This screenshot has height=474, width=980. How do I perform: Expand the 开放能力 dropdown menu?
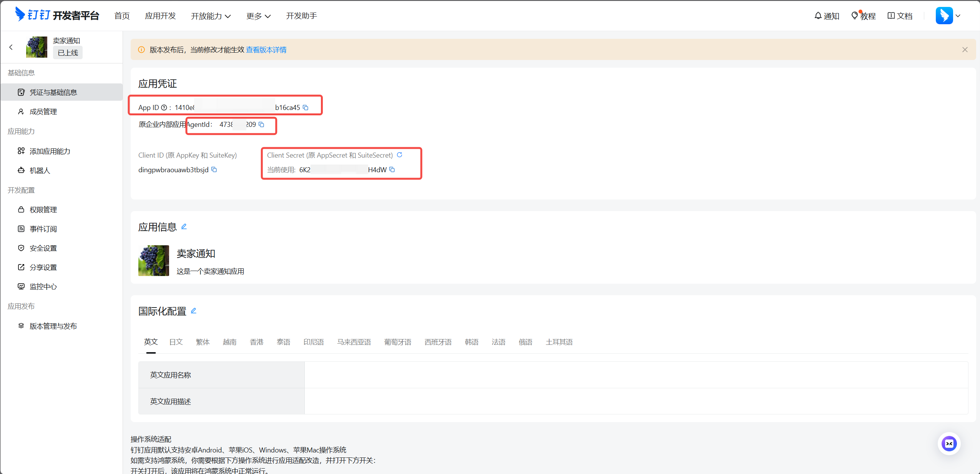point(211,16)
